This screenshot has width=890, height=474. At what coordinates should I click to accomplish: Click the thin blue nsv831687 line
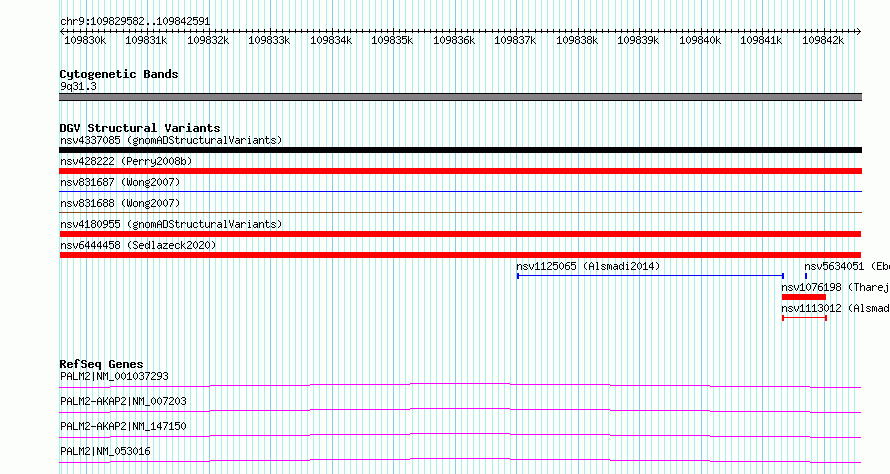pos(460,192)
